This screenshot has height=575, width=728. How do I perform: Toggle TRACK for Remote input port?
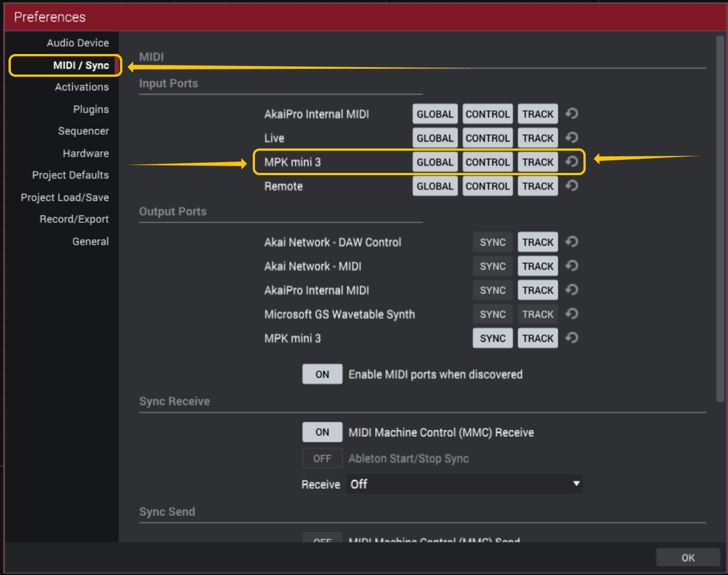point(538,186)
